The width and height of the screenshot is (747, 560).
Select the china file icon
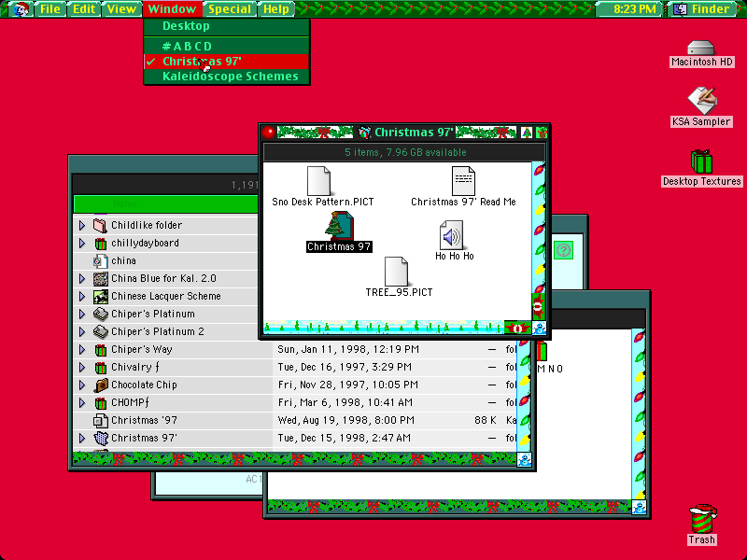click(100, 261)
